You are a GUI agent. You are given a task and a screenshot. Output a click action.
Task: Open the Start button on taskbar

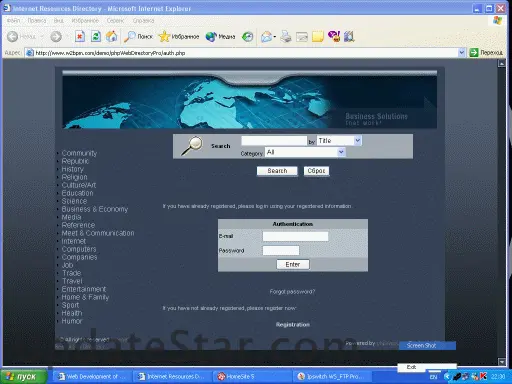point(23,377)
